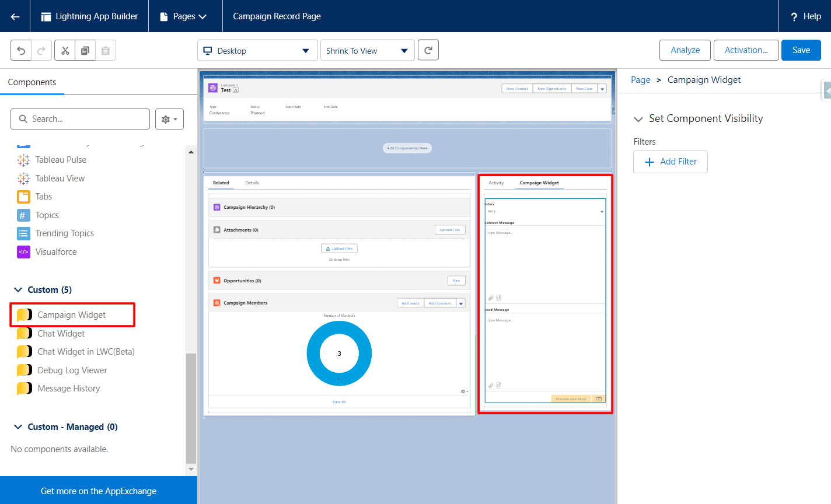Cut the selected component (scissors)
The width and height of the screenshot is (831, 504).
point(65,51)
